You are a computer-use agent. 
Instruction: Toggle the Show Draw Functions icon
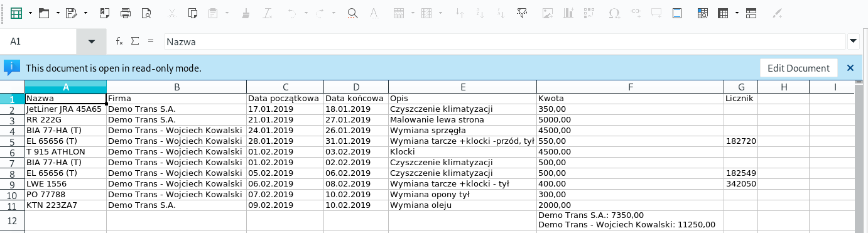click(x=777, y=13)
